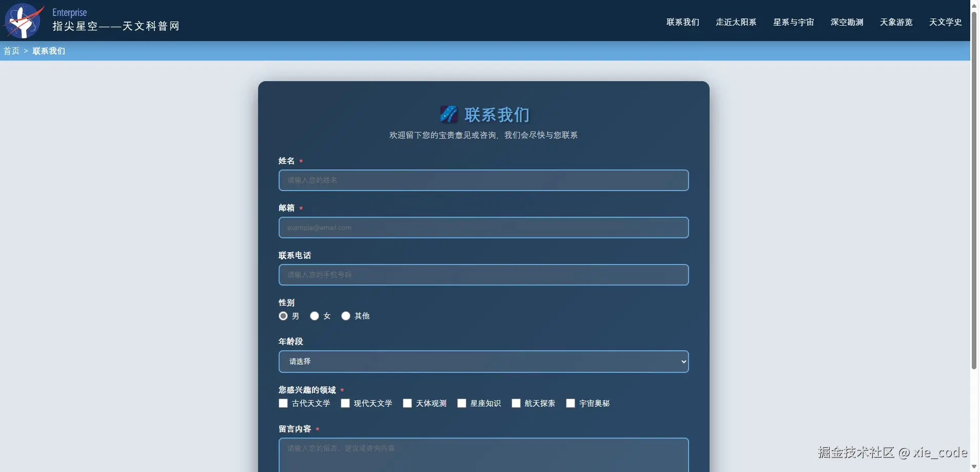Navigate to 首页 via breadcrumb link
Image resolution: width=980 pixels, height=472 pixels.
point(11,51)
